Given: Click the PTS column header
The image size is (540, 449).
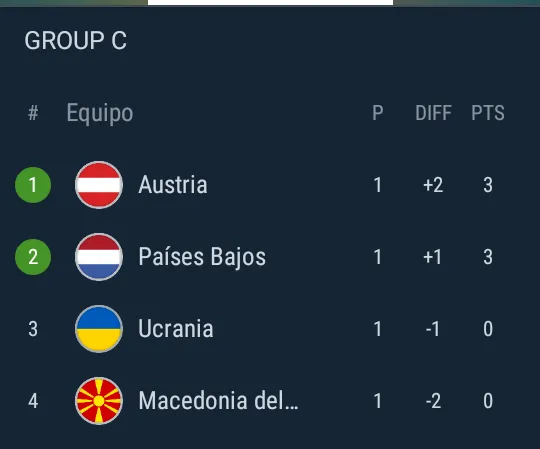Looking at the screenshot, I should pos(488,113).
